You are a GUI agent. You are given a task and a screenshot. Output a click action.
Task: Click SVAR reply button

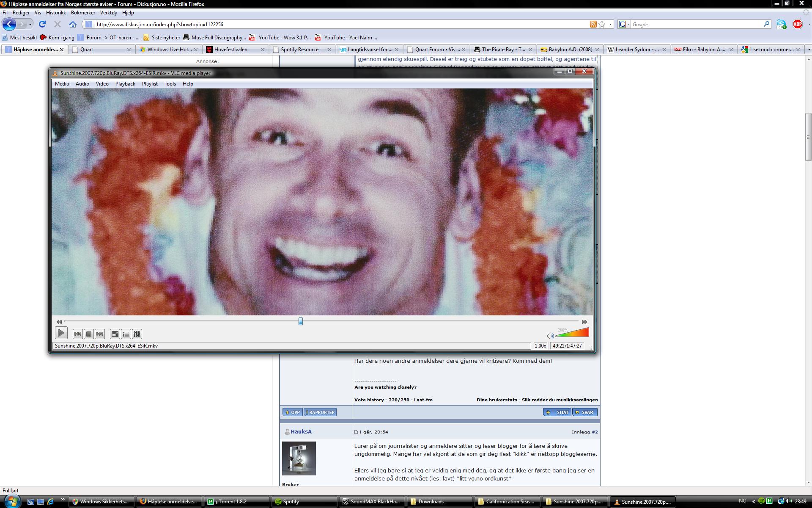(x=584, y=412)
